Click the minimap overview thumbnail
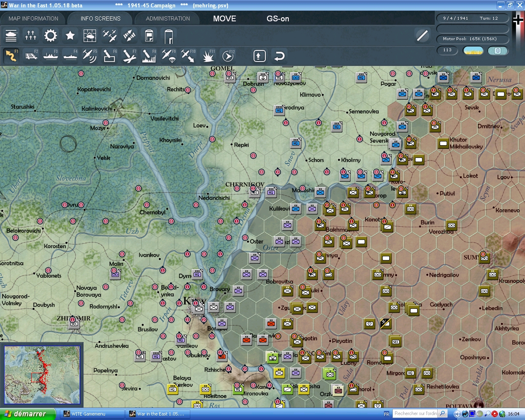This screenshot has height=420, width=525. 42,375
